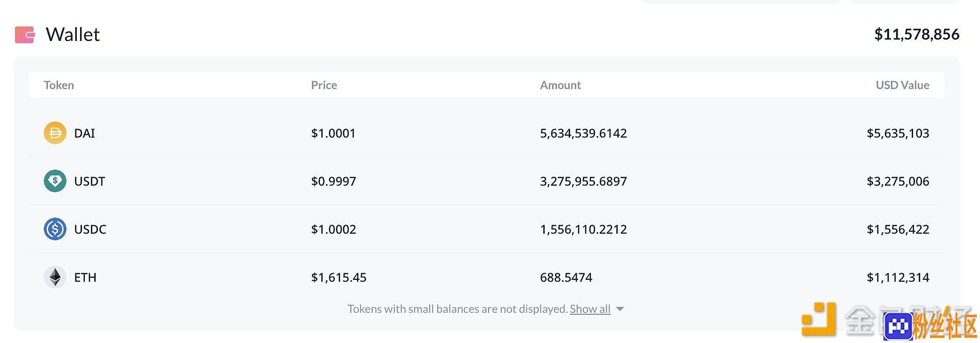Screen dimensions: 980x343
Task: Click the DAI token icon
Action: 55,133
